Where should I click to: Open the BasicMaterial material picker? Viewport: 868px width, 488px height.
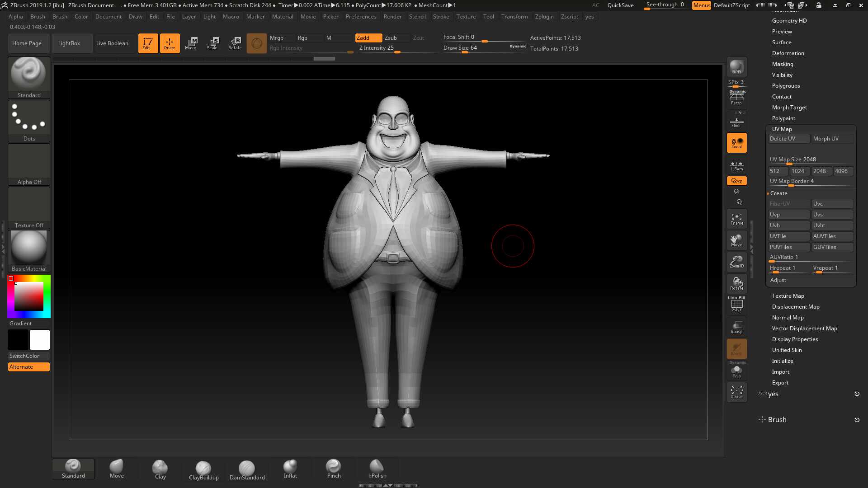click(x=29, y=251)
